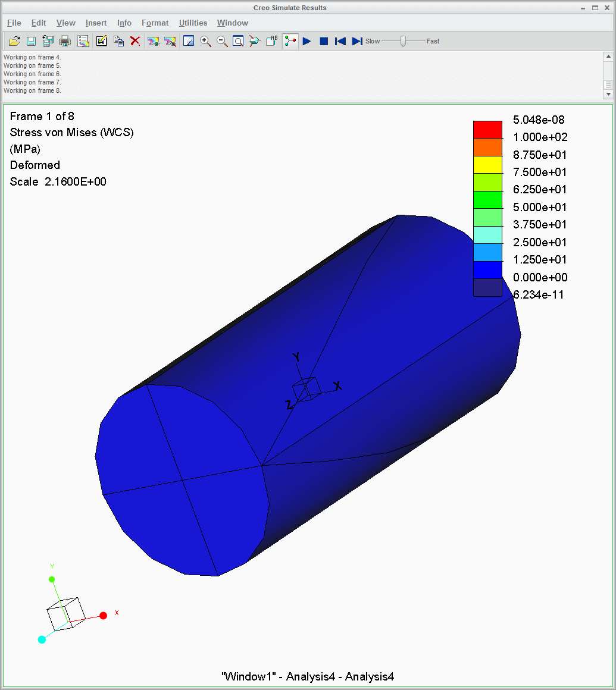The width and height of the screenshot is (616, 690).
Task: Activate the Box Zoom tool
Action: click(239, 41)
